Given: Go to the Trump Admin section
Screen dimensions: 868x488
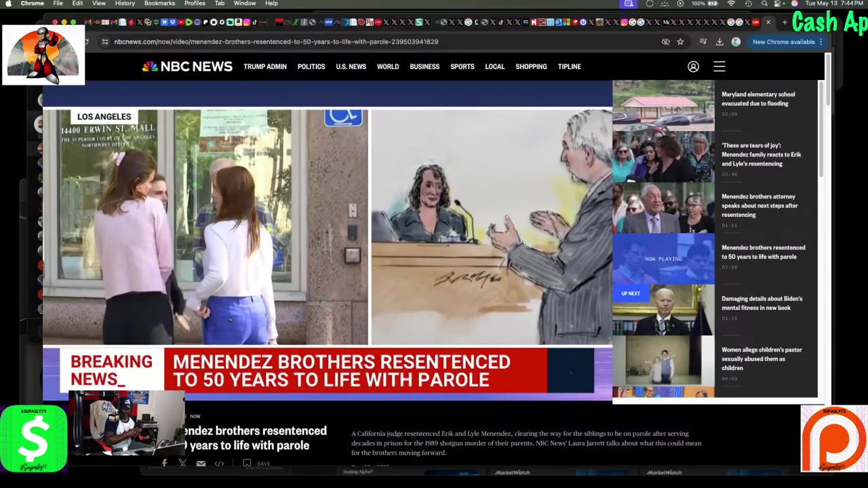Looking at the screenshot, I should 265,66.
